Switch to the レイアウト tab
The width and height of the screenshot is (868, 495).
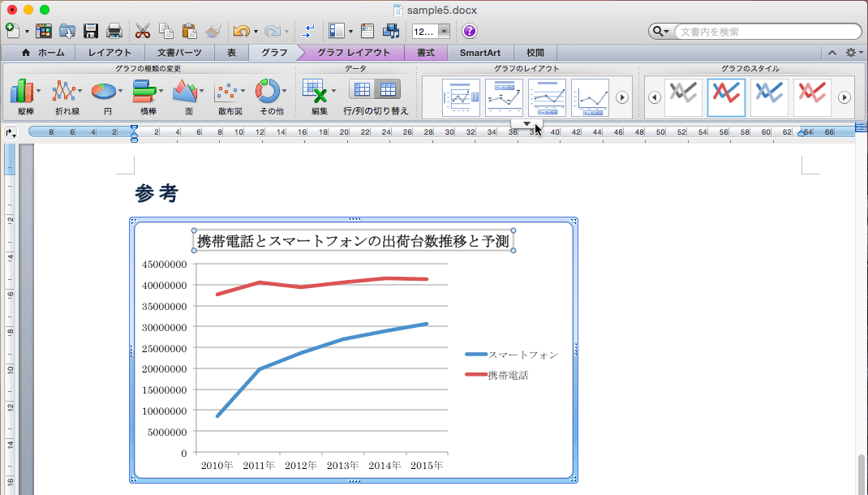click(x=110, y=53)
